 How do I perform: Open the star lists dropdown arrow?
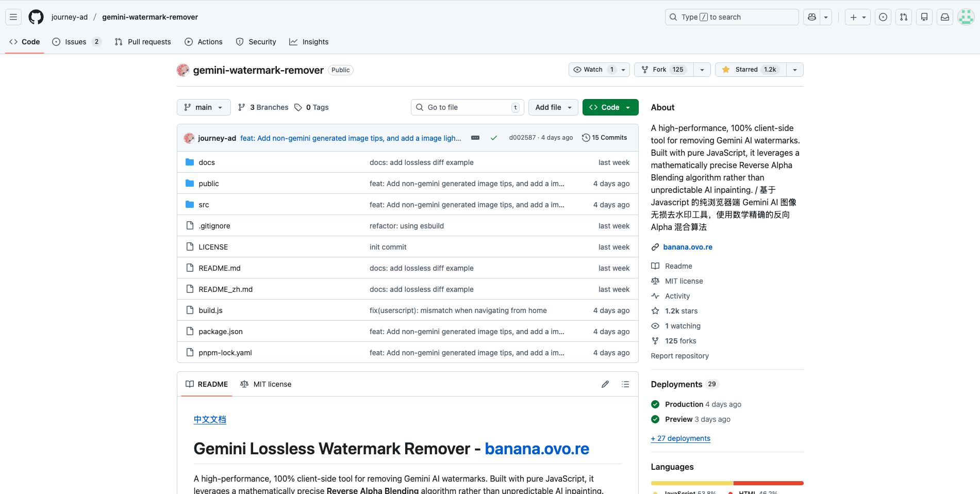pos(795,70)
